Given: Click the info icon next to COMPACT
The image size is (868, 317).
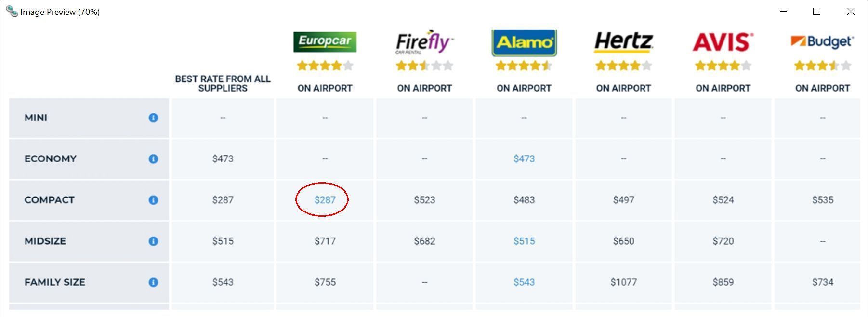Looking at the screenshot, I should point(153,200).
